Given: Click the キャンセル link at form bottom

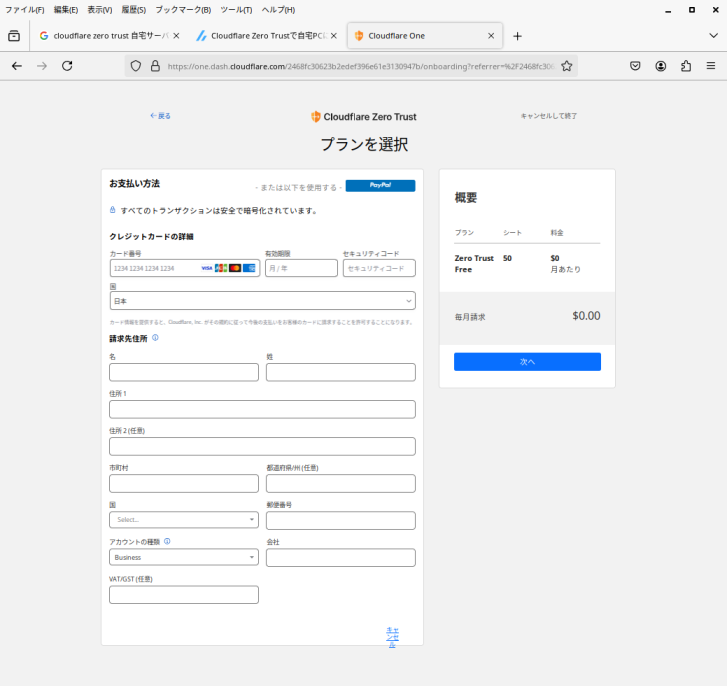Looking at the screenshot, I should [392, 637].
